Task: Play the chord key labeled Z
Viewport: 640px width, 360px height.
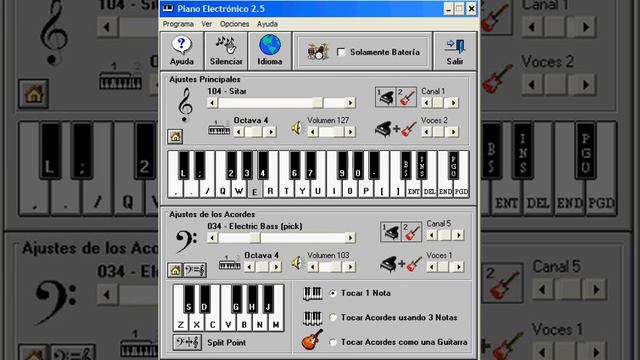Action: pyautogui.click(x=180, y=324)
